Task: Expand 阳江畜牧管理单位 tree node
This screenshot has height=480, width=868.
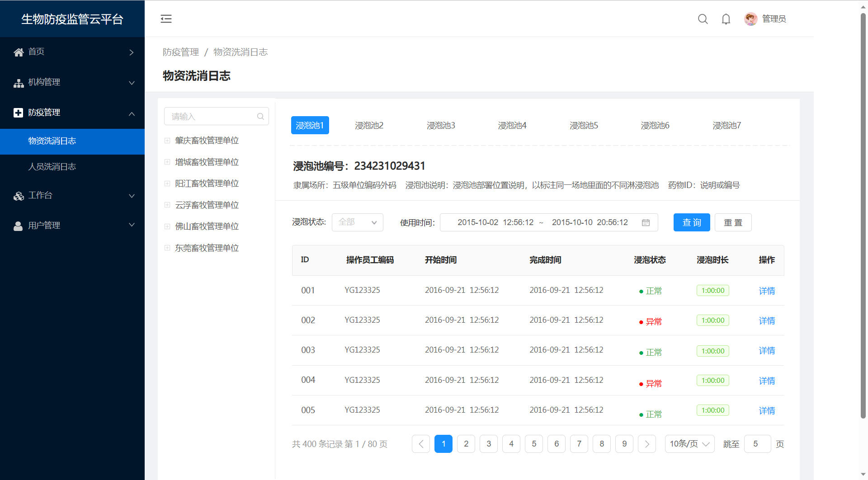Action: [167, 184]
